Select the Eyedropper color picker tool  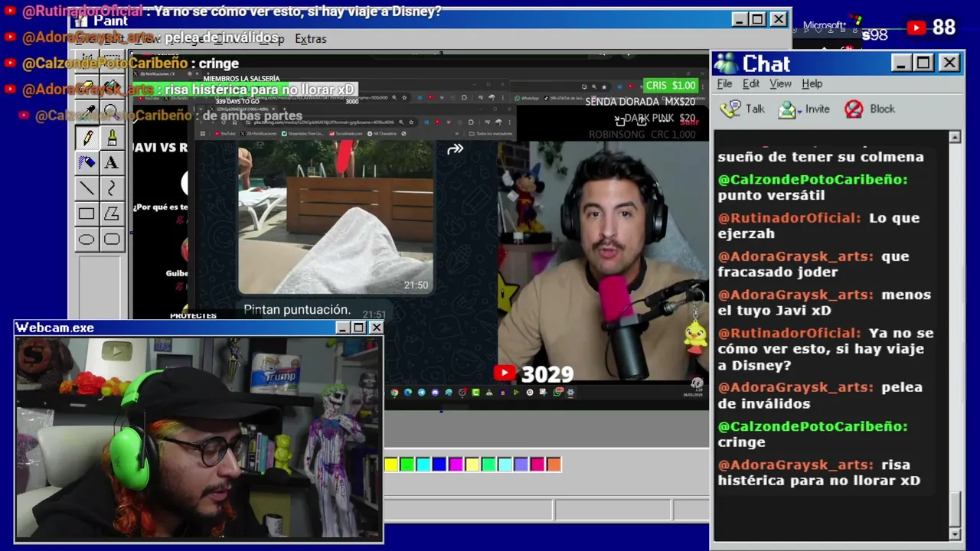(x=87, y=112)
